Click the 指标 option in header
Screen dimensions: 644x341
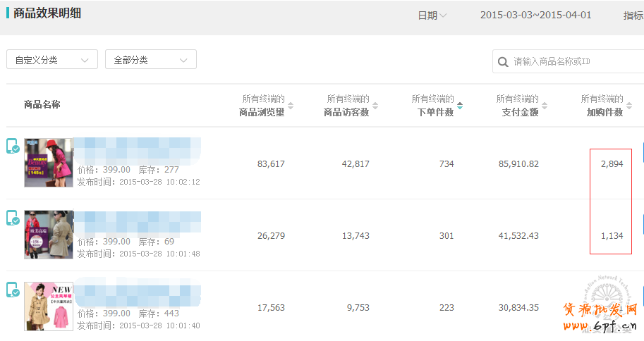[633, 15]
